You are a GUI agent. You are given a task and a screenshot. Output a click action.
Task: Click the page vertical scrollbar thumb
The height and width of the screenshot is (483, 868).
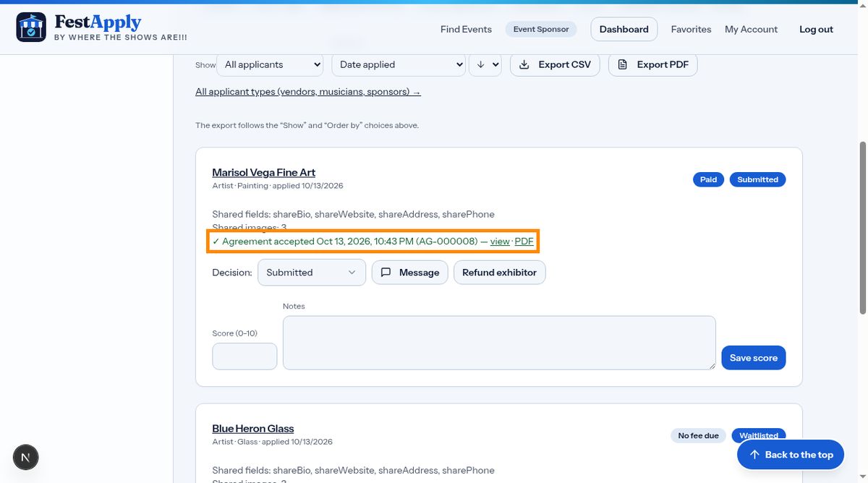(x=862, y=228)
